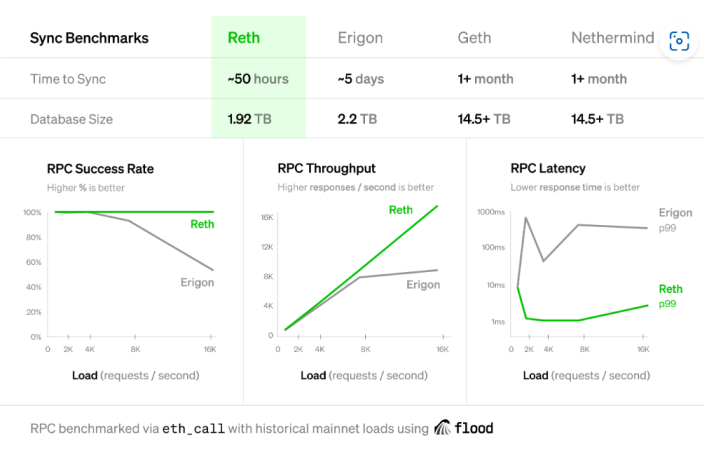Select the Erigon column header
Viewport: 716px width, 450px height.
[x=360, y=38]
